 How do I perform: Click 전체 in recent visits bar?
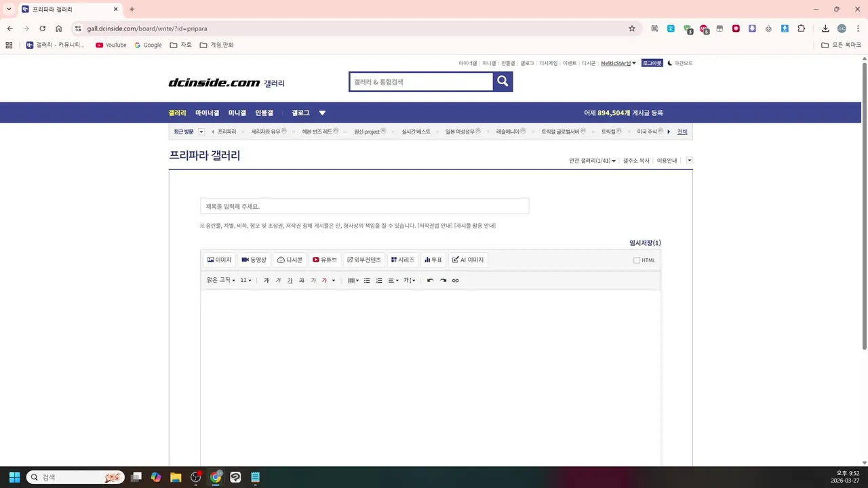pos(682,131)
